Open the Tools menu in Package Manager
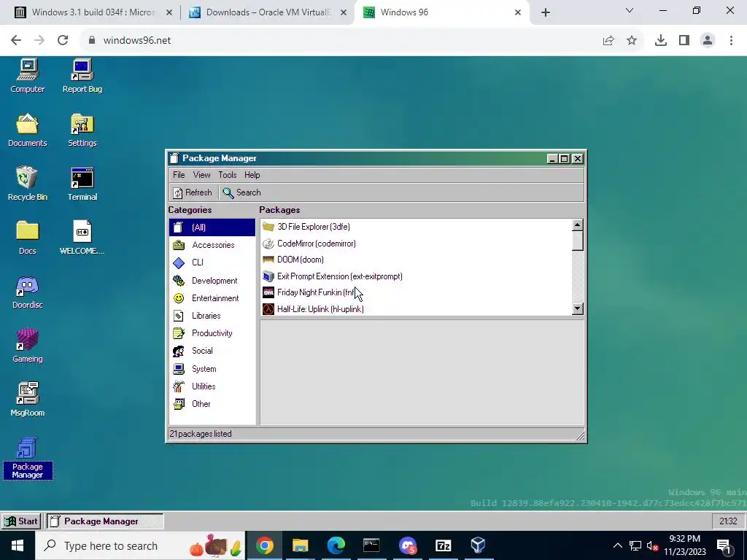This screenshot has height=560, width=747. tap(228, 175)
